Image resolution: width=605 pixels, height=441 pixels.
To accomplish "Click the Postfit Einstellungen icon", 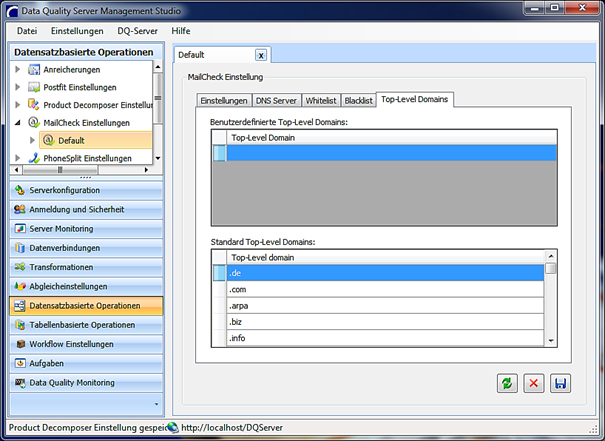I will 34,87.
